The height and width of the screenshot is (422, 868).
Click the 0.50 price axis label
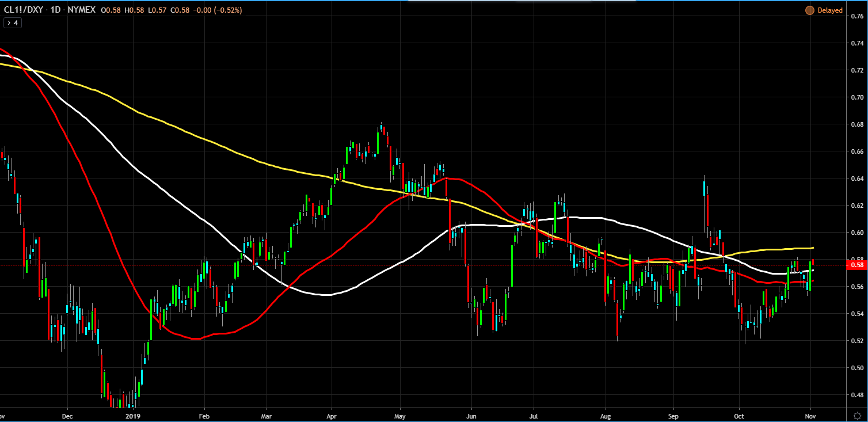(856, 368)
